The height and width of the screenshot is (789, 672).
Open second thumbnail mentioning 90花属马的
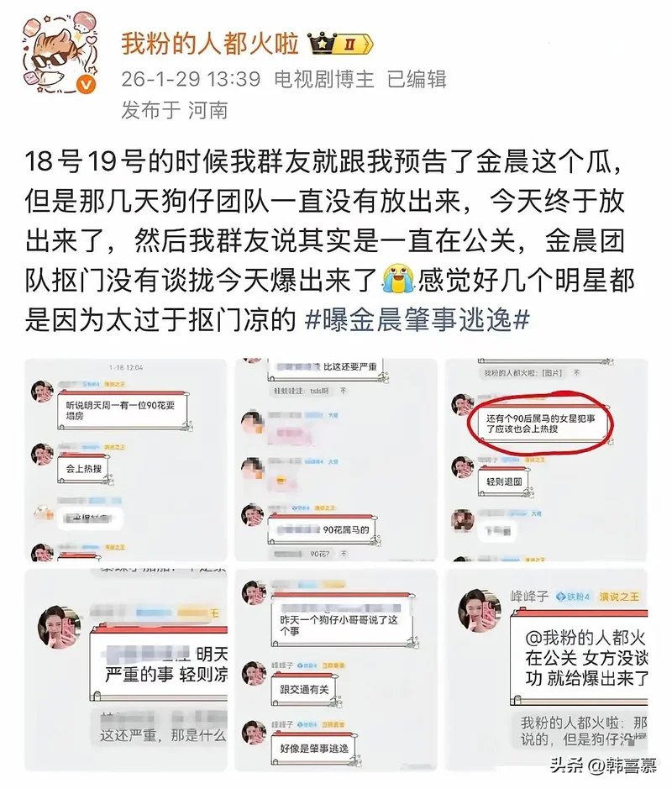point(336,460)
